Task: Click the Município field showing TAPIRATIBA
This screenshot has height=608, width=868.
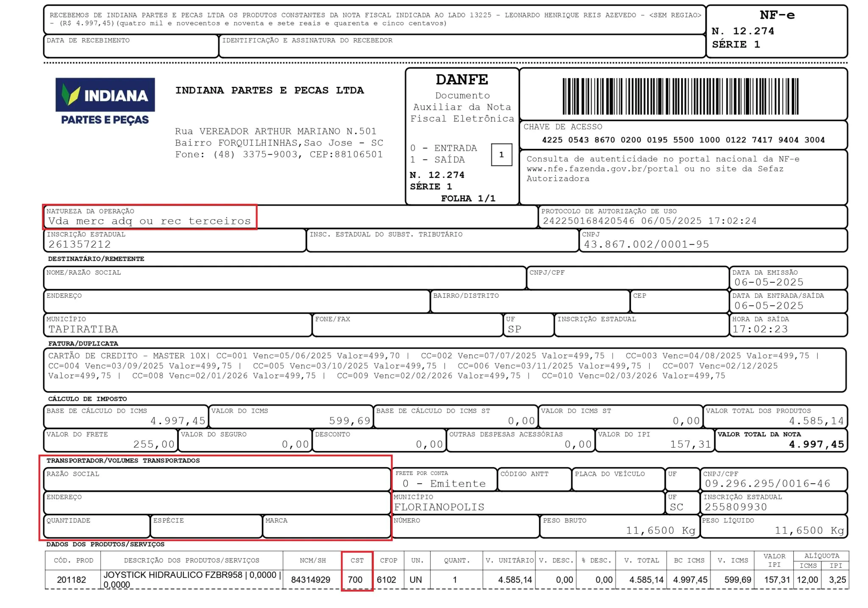Action: [x=83, y=329]
